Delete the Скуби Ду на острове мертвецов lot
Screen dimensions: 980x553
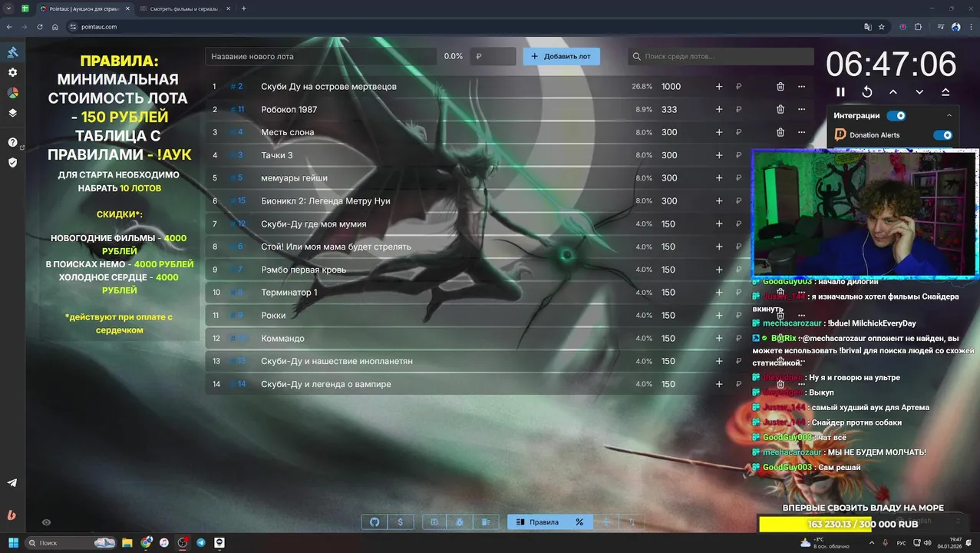pos(780,87)
